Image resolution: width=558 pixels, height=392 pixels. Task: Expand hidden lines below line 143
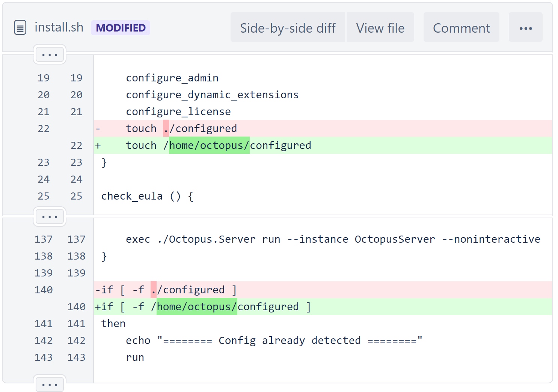[50, 384]
